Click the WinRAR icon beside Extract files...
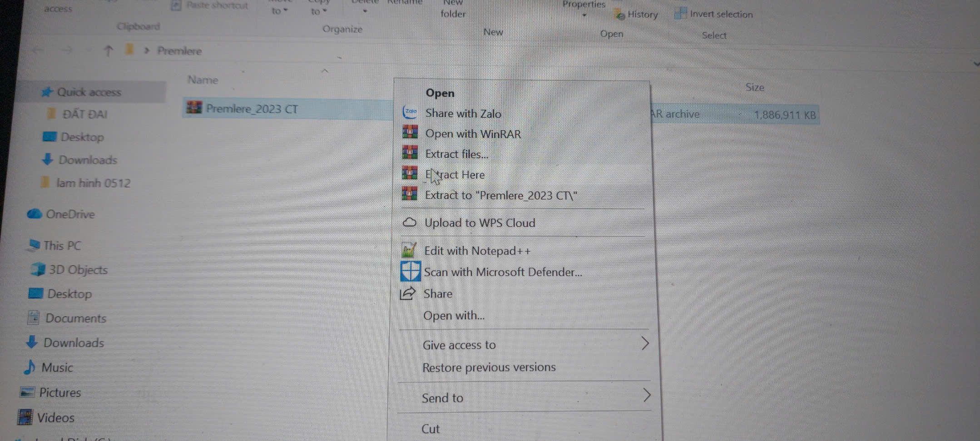Viewport: 980px width, 441px height. click(410, 153)
